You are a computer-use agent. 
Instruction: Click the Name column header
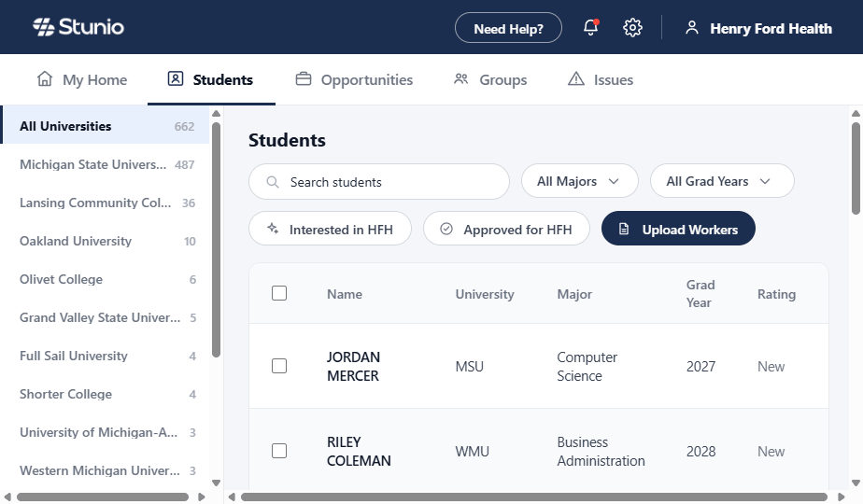coord(345,294)
